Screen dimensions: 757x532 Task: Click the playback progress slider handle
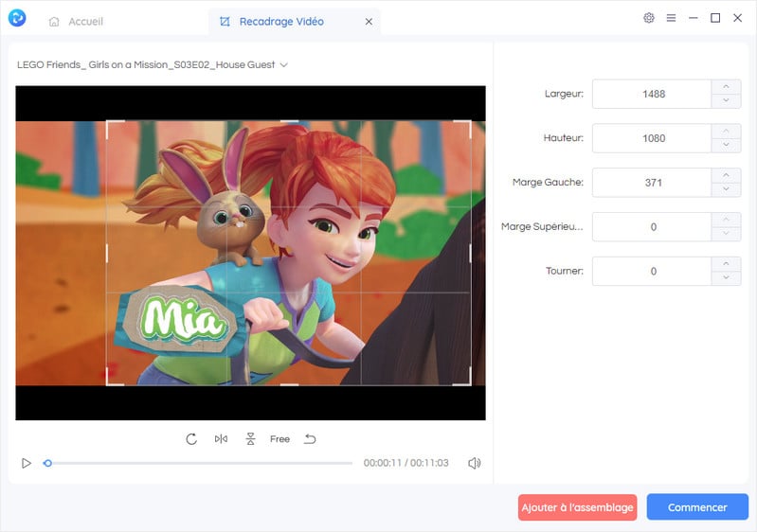pos(47,463)
